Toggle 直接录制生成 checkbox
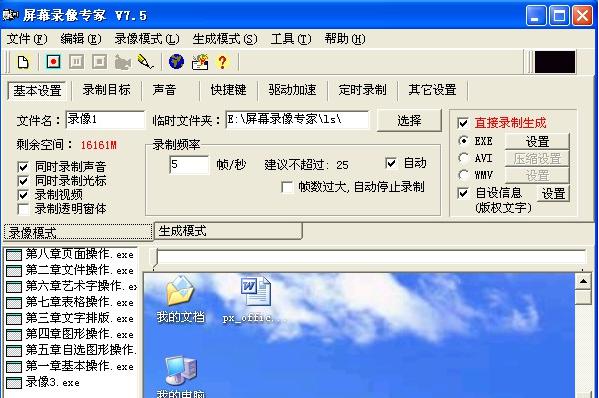The image size is (599, 398). point(463,123)
